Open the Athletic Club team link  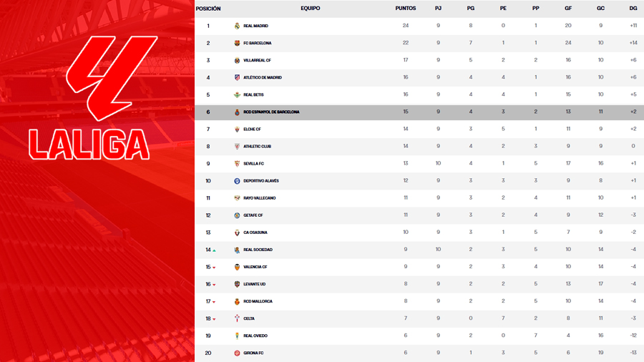pyautogui.click(x=257, y=147)
